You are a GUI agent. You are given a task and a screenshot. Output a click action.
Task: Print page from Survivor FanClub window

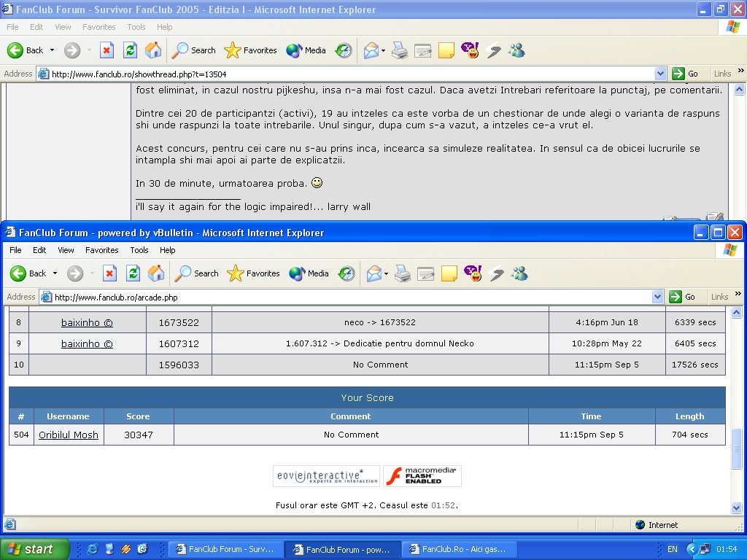click(x=400, y=50)
